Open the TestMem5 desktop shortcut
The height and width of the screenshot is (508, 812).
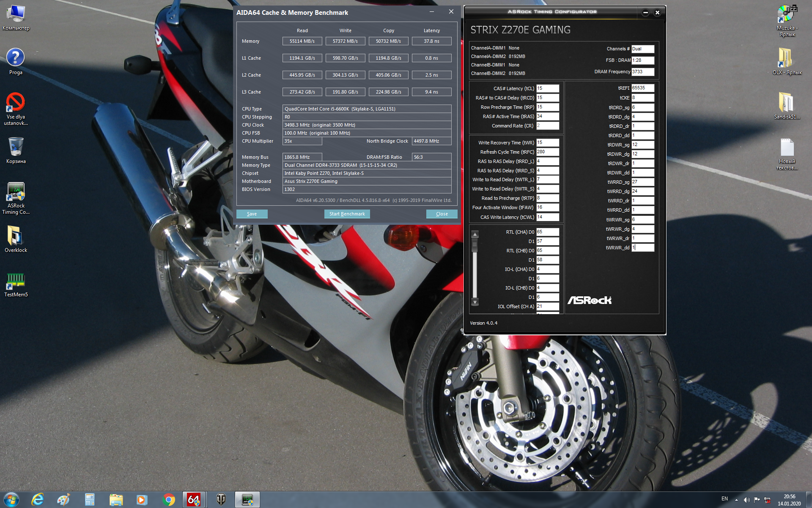[x=16, y=284]
